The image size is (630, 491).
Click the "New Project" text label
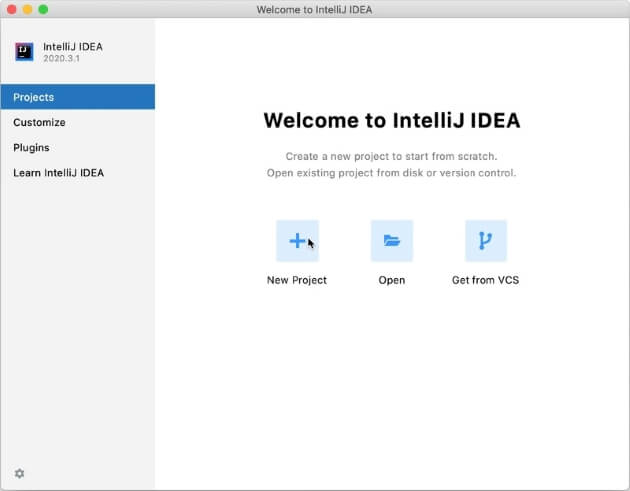(x=297, y=280)
